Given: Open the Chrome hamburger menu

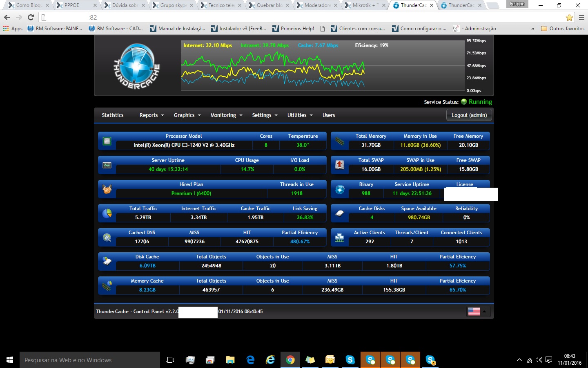Looking at the screenshot, I should 581,17.
